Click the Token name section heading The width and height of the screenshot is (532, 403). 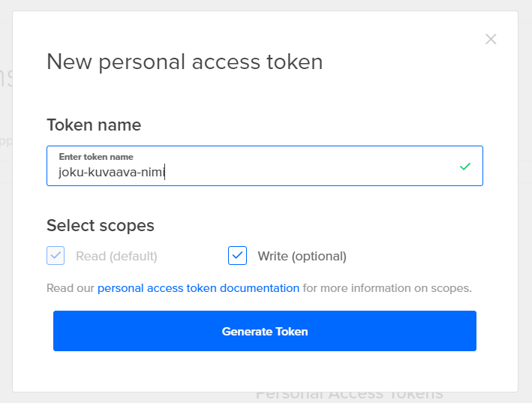[x=94, y=125]
